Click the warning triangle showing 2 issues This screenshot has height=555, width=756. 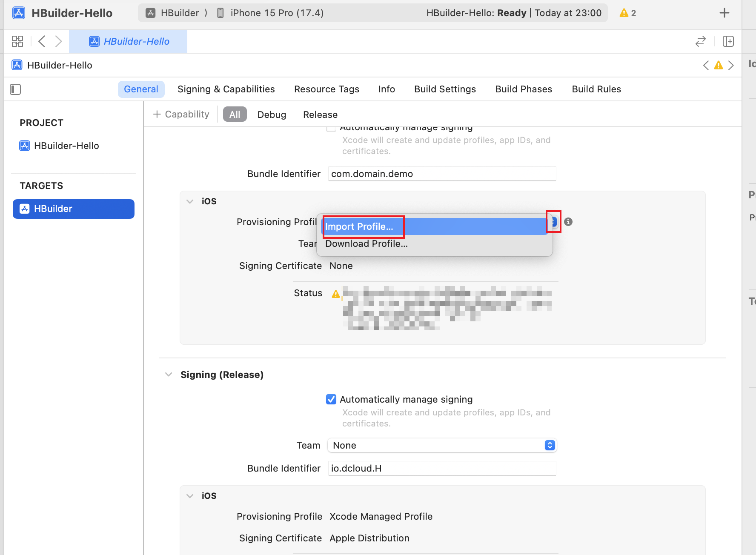627,13
